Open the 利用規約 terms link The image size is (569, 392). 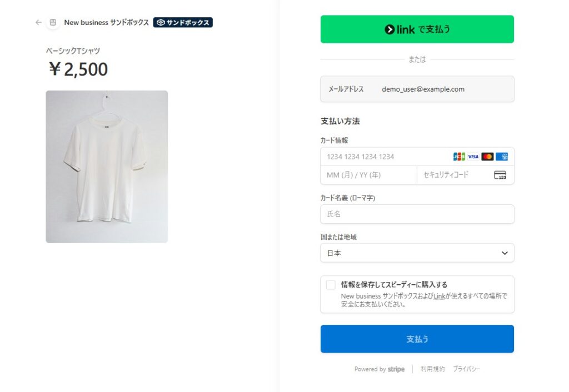[x=432, y=369]
